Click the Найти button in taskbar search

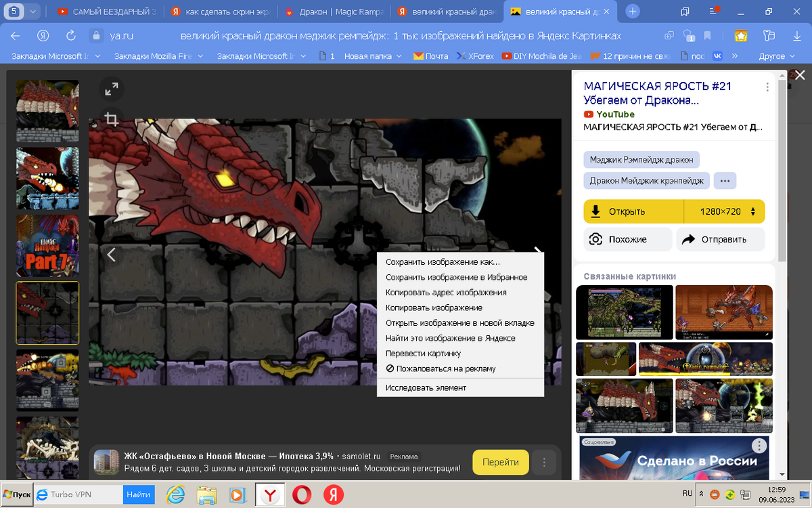(x=138, y=495)
